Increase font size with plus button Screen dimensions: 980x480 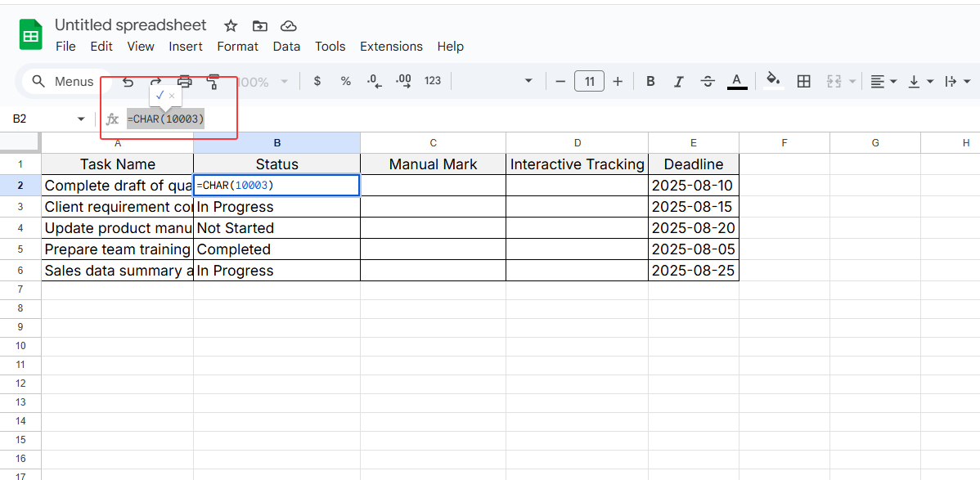click(618, 81)
